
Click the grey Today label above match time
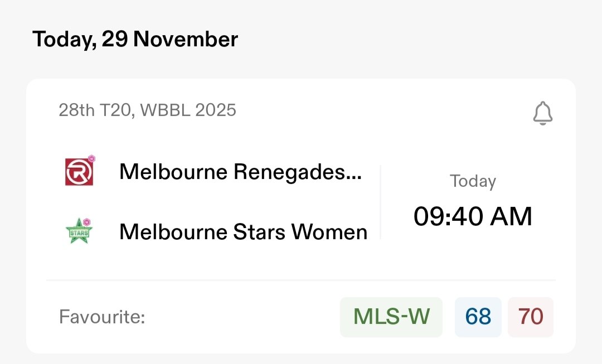pos(473,181)
